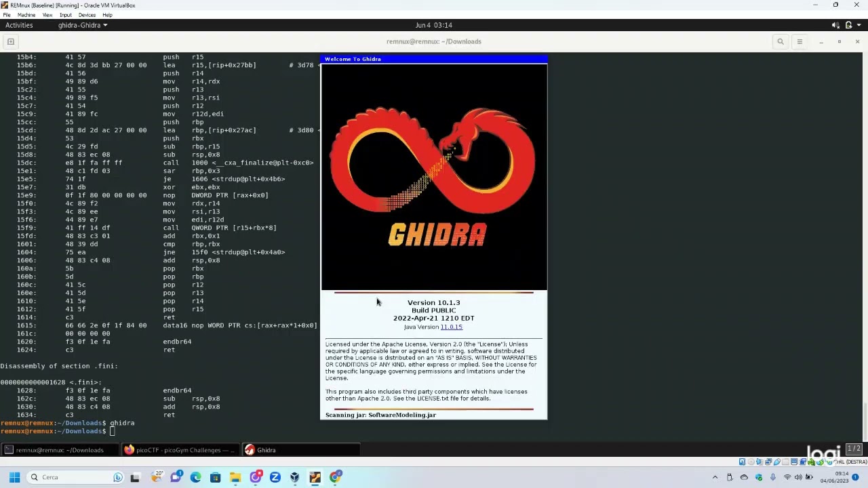Screen dimensions: 868x488
Task: Click the Scanning jar: SoftwareModeling.jar status
Action: tap(380, 415)
